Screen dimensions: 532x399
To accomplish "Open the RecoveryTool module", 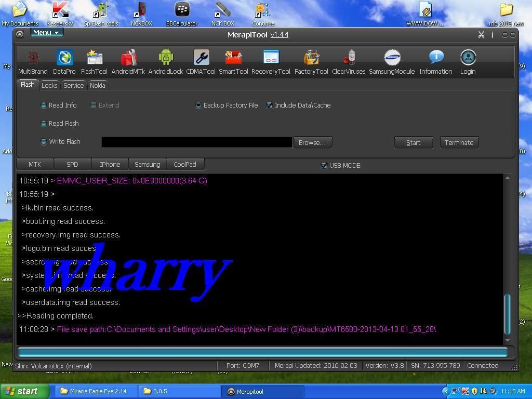I will coord(271,62).
